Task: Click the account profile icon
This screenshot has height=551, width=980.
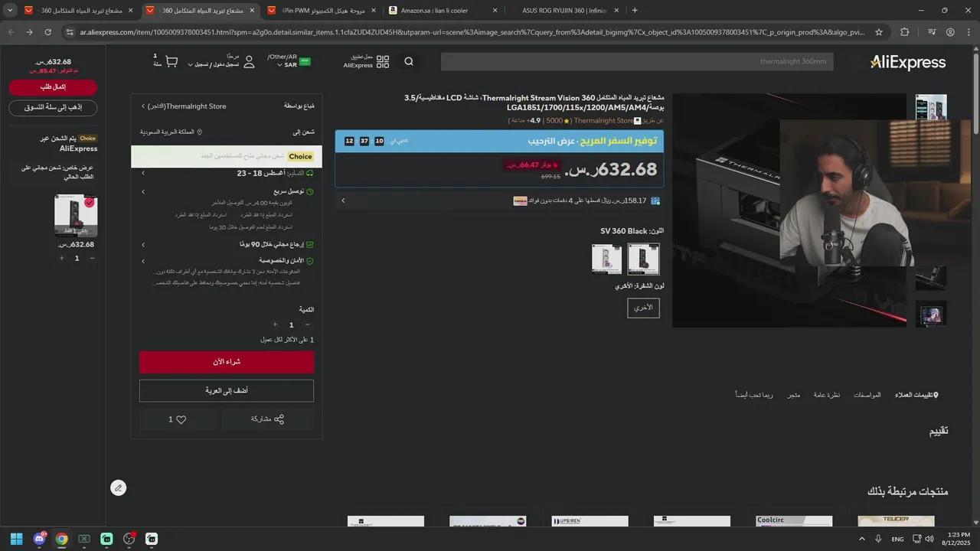Action: click(247, 61)
